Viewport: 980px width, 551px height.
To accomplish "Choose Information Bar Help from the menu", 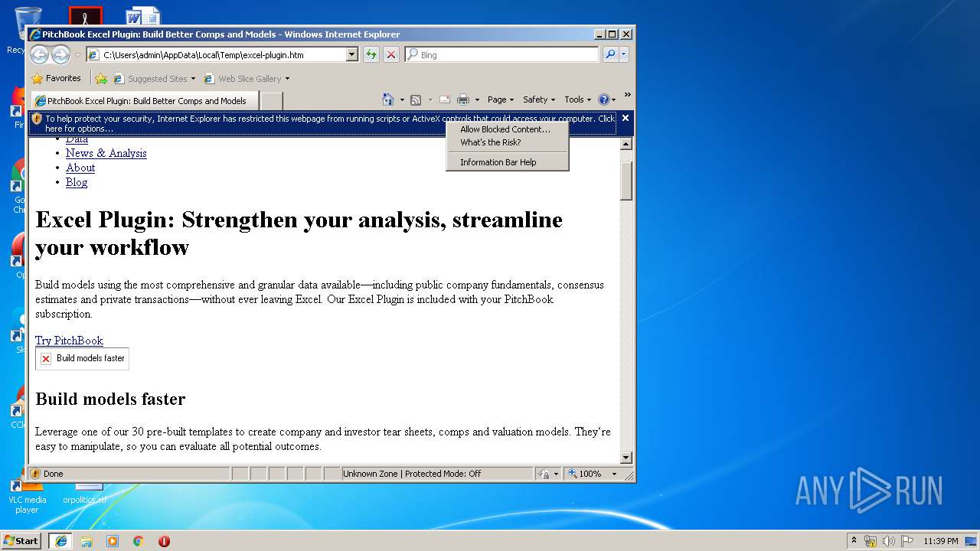I will pyautogui.click(x=498, y=162).
